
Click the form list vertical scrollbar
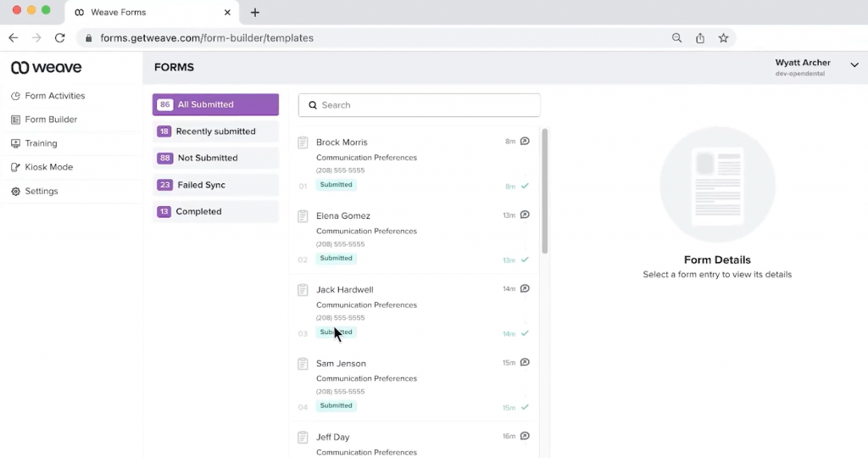point(545,191)
